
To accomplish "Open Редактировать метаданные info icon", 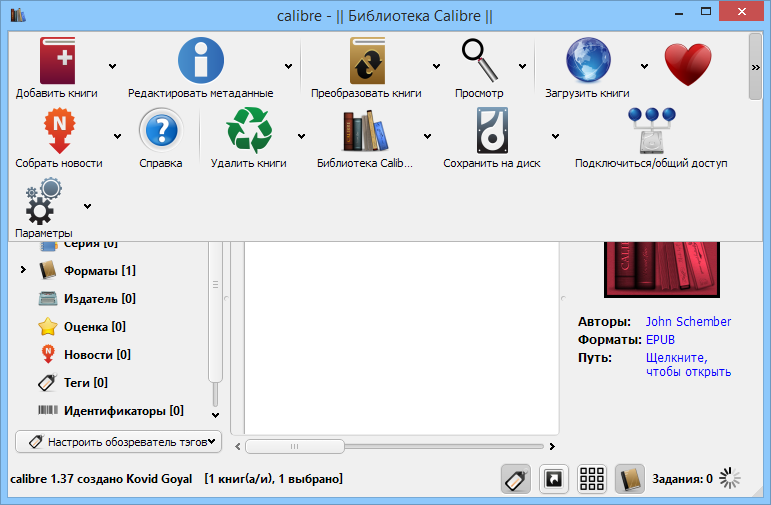I will (x=201, y=60).
